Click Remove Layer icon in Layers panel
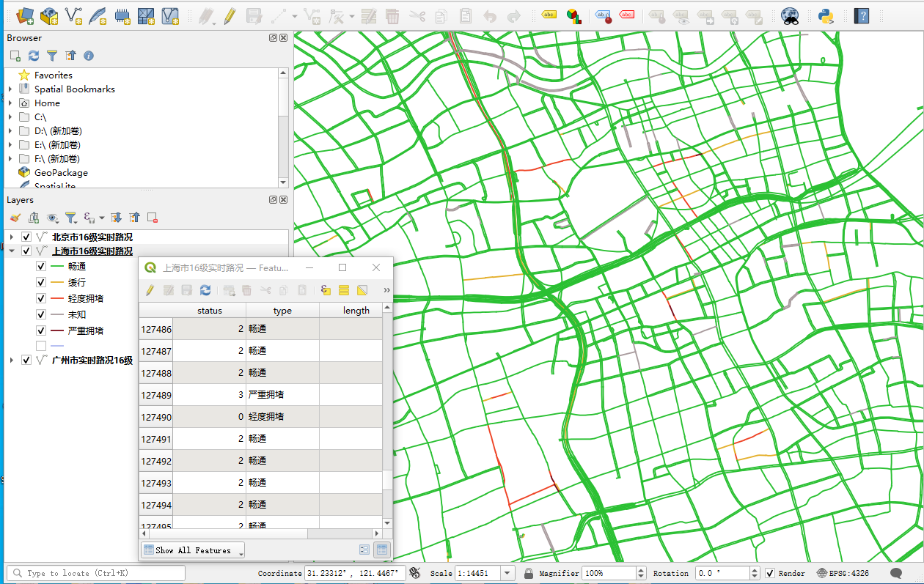The width and height of the screenshot is (924, 584). tap(153, 218)
